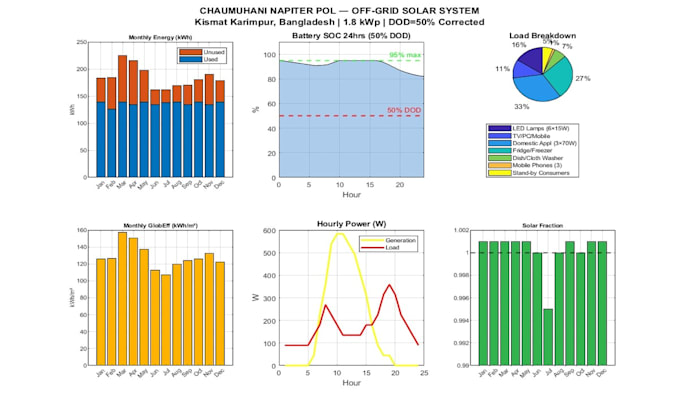Click the Jul bar in Monthly GlobEff chart

click(166, 320)
